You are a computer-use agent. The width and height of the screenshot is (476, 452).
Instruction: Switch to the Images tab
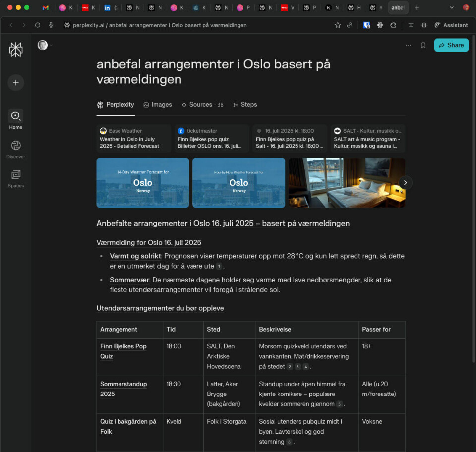pos(158,105)
